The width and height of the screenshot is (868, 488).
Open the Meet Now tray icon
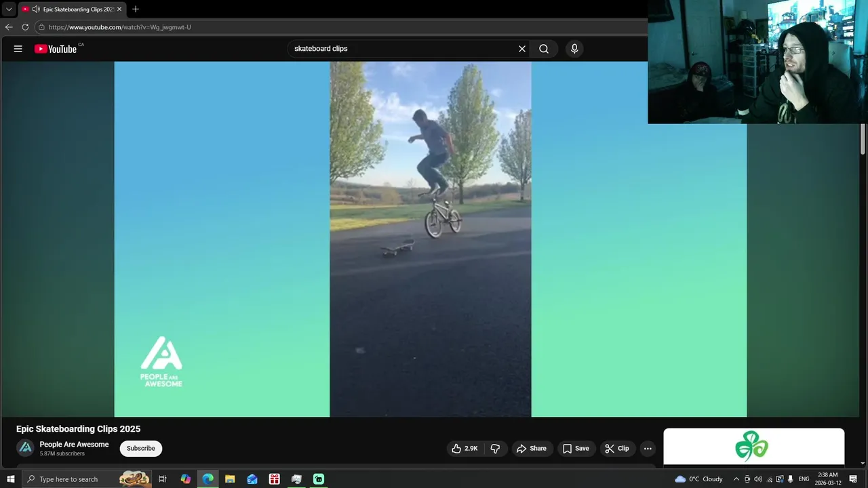click(747, 479)
